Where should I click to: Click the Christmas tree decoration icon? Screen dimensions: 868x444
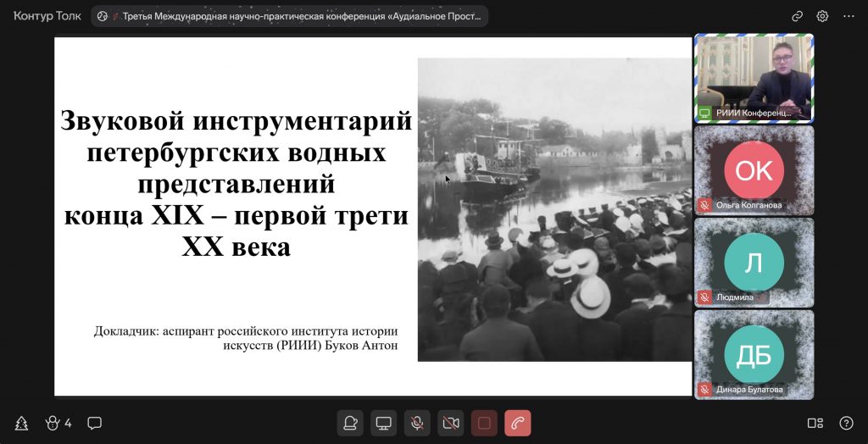(22, 423)
